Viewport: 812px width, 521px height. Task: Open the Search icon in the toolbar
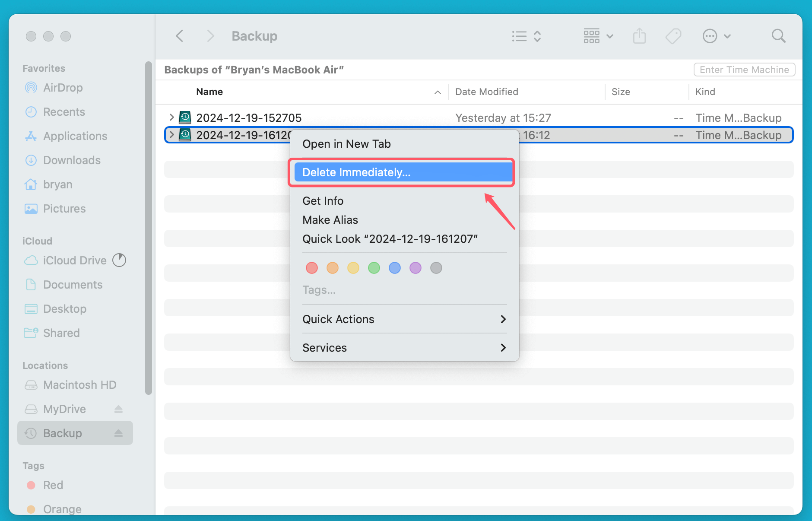pos(778,36)
